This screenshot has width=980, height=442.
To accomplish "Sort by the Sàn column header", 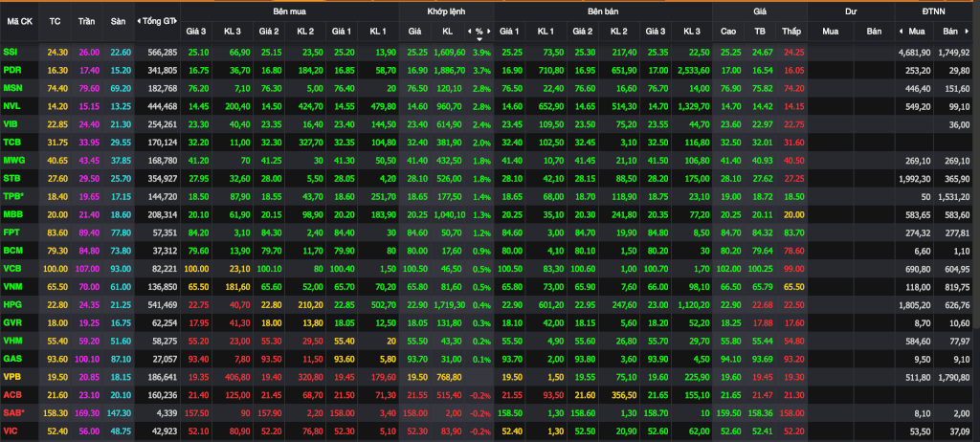I will [118, 21].
